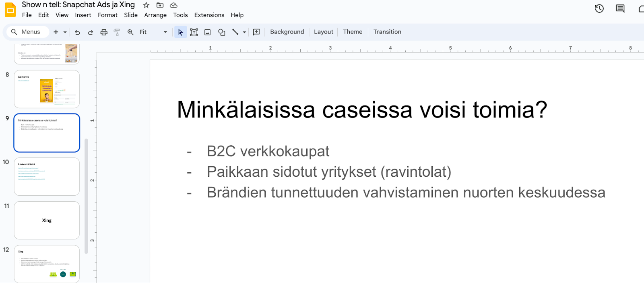
Task: Click the Transition button
Action: click(387, 32)
